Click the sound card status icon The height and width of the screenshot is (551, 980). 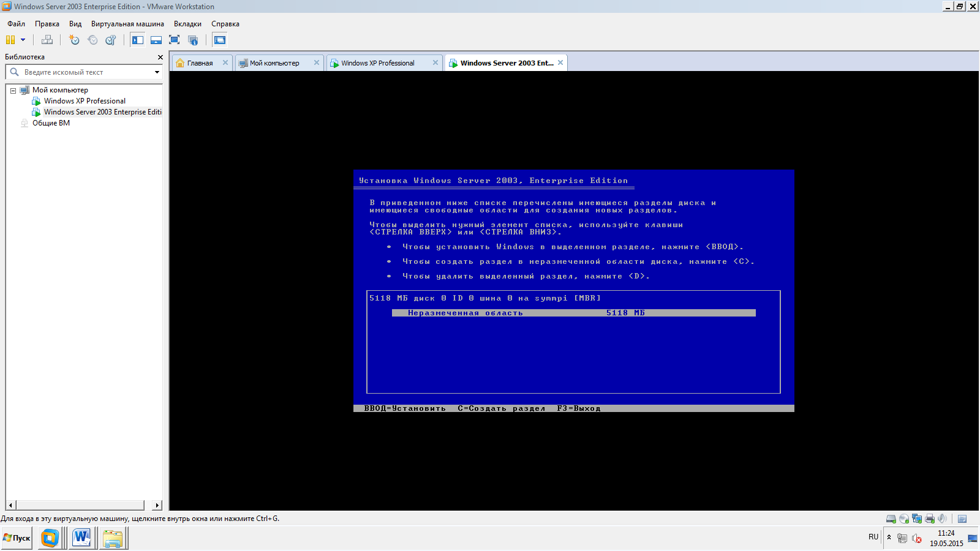[x=942, y=519]
